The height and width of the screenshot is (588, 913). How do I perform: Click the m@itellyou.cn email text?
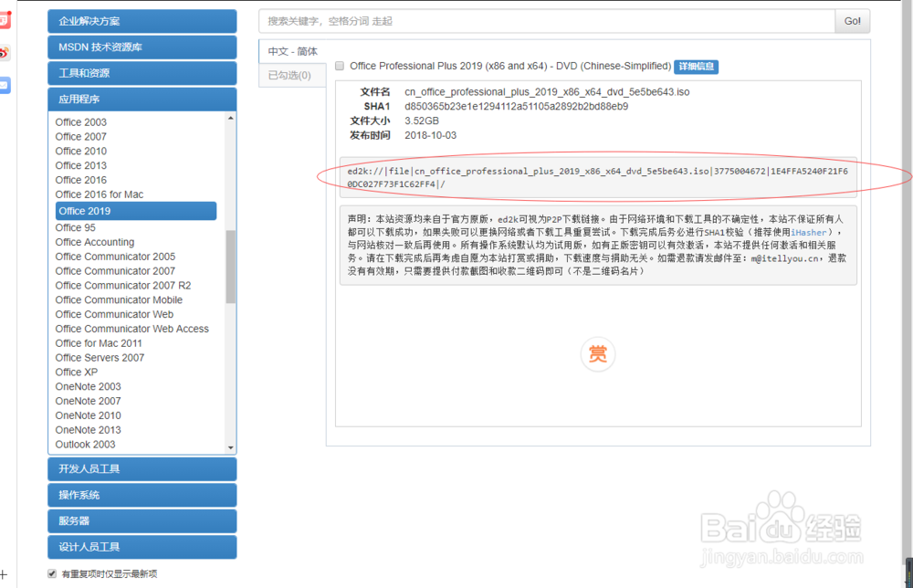[x=784, y=258]
